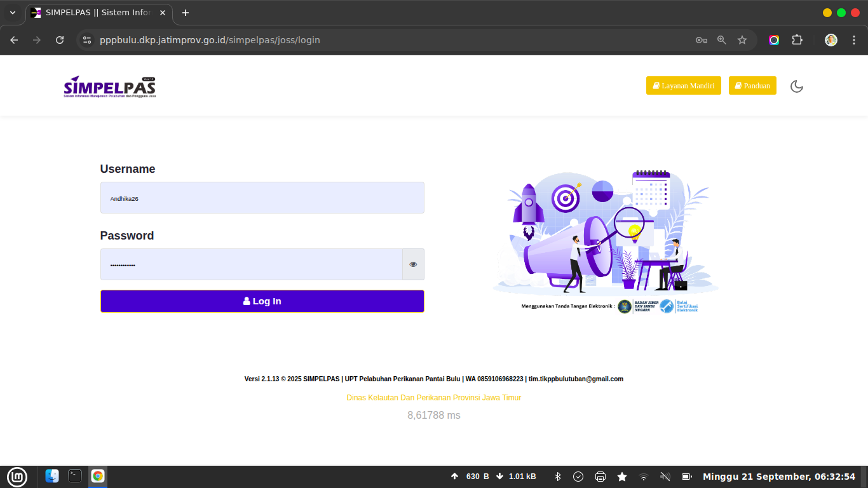Open Dinas Kelautan Dan Perikanan link
This screenshot has height=488, width=868.
433,398
